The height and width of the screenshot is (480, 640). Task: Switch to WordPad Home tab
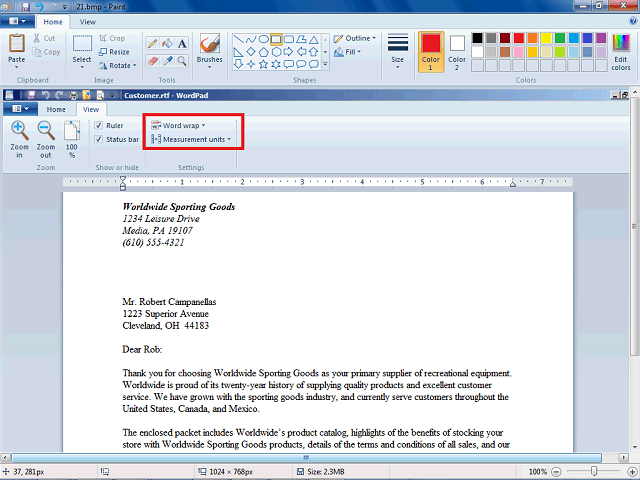pos(56,109)
